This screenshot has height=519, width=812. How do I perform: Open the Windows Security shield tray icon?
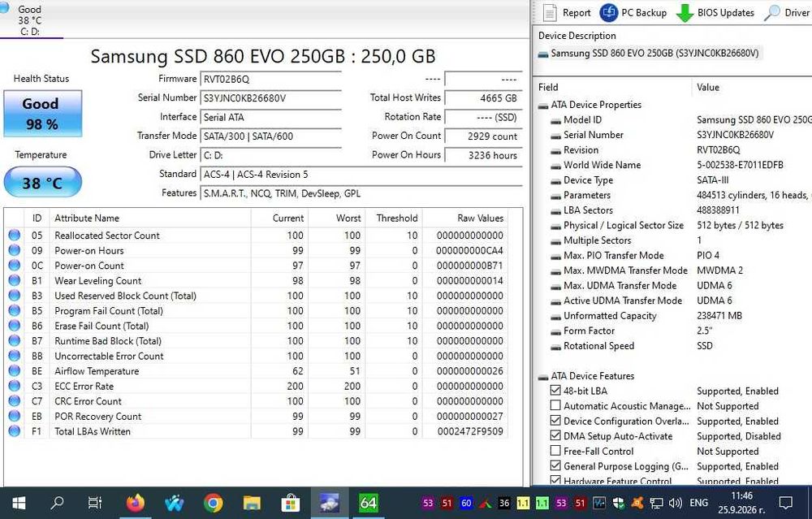(x=618, y=503)
